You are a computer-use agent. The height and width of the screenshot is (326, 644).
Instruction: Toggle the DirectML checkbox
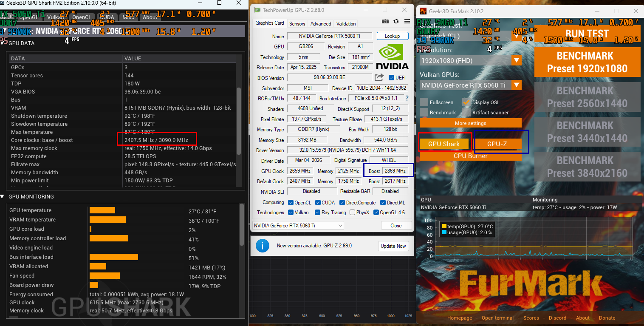[x=383, y=203]
